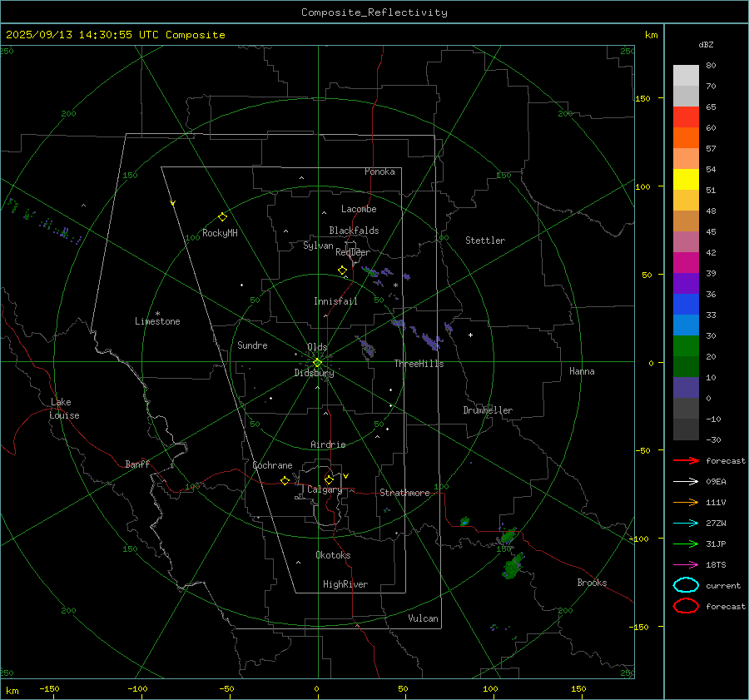Click the green 31JP arrow symbol
This screenshot has height=700, width=749.
click(x=686, y=544)
